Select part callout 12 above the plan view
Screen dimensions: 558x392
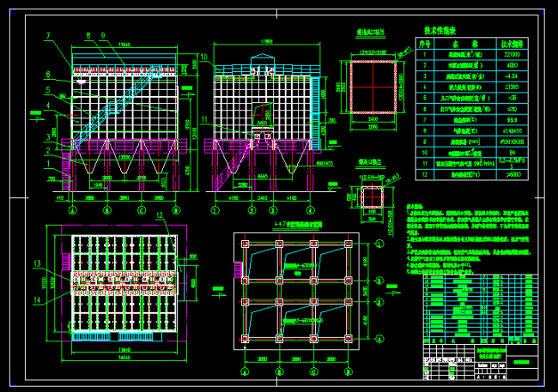pos(160,215)
